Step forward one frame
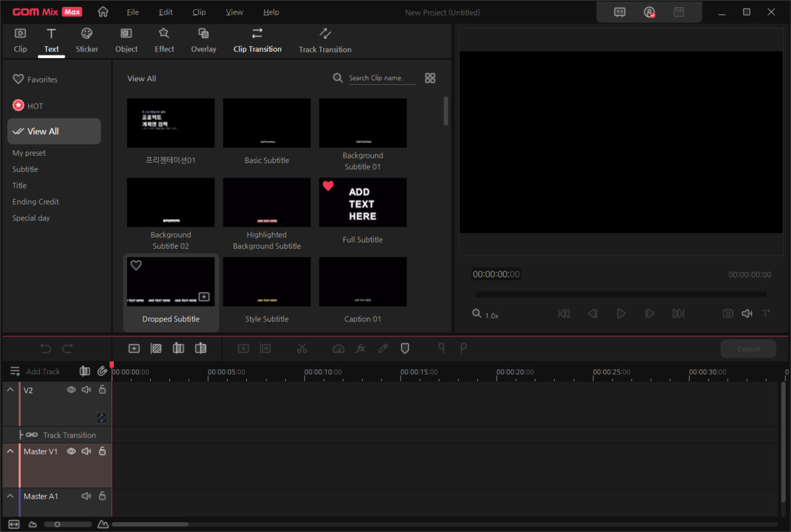The width and height of the screenshot is (791, 532). (649, 314)
